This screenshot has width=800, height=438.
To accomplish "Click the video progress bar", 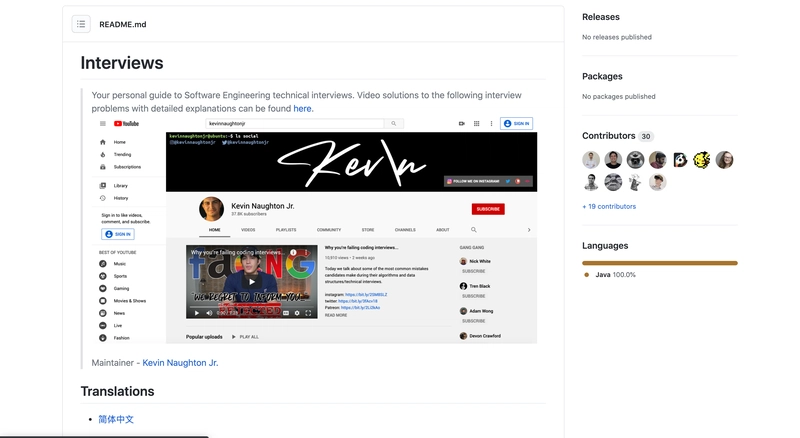I will 252,307.
